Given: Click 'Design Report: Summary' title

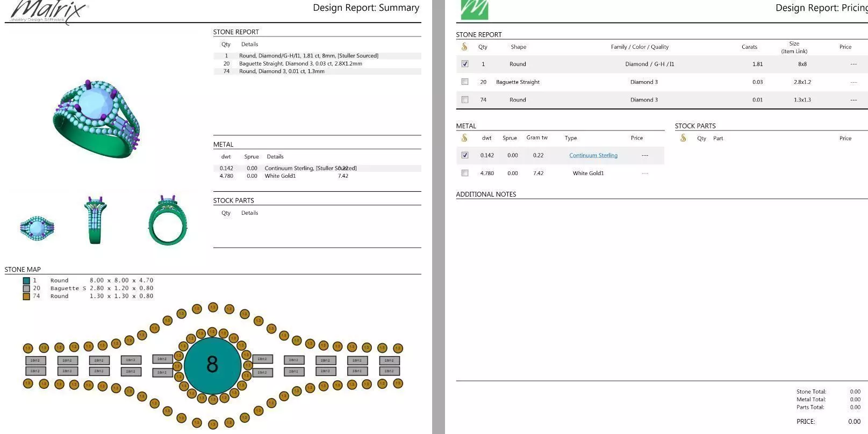Looking at the screenshot, I should pos(366,8).
